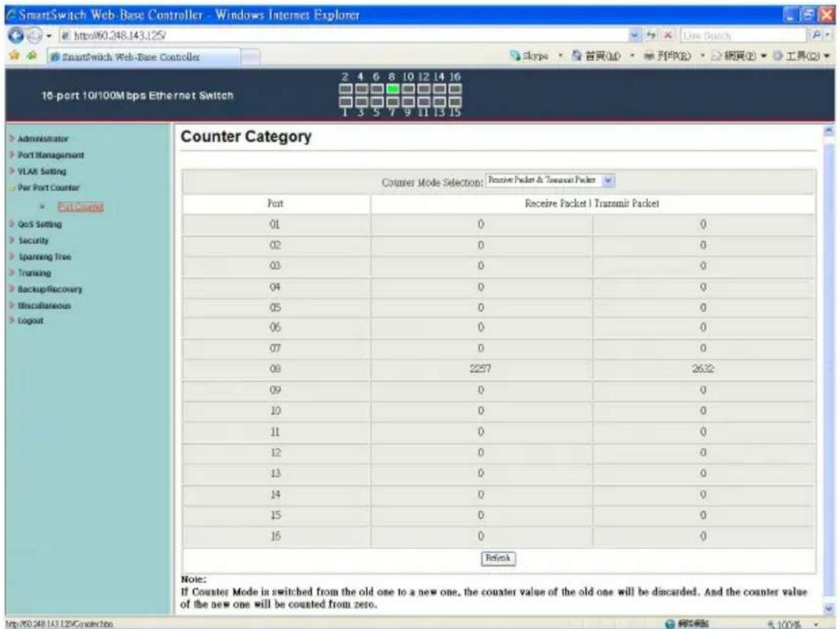Select port 10 indicator on switch diagram
Image resolution: width=840 pixels, height=629 pixels.
(408, 89)
